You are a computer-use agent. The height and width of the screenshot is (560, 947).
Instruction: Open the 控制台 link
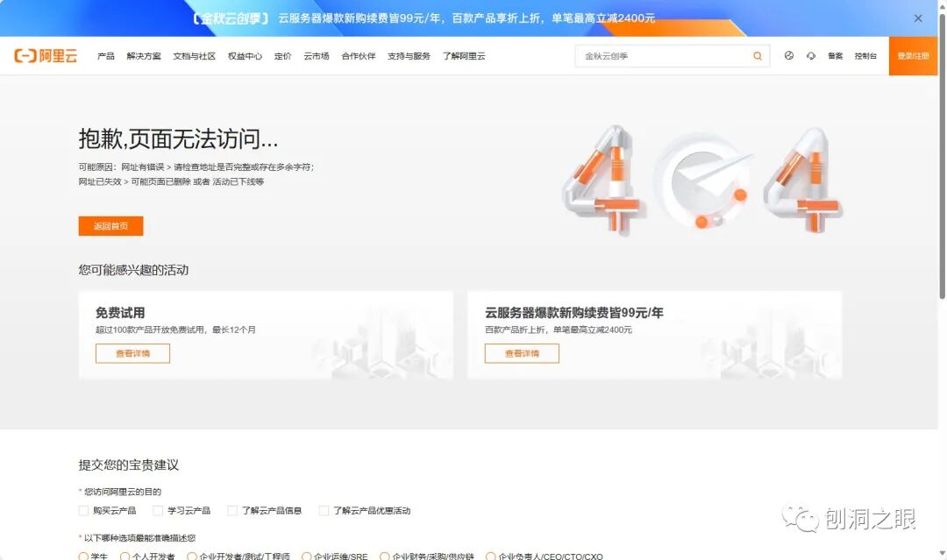865,56
